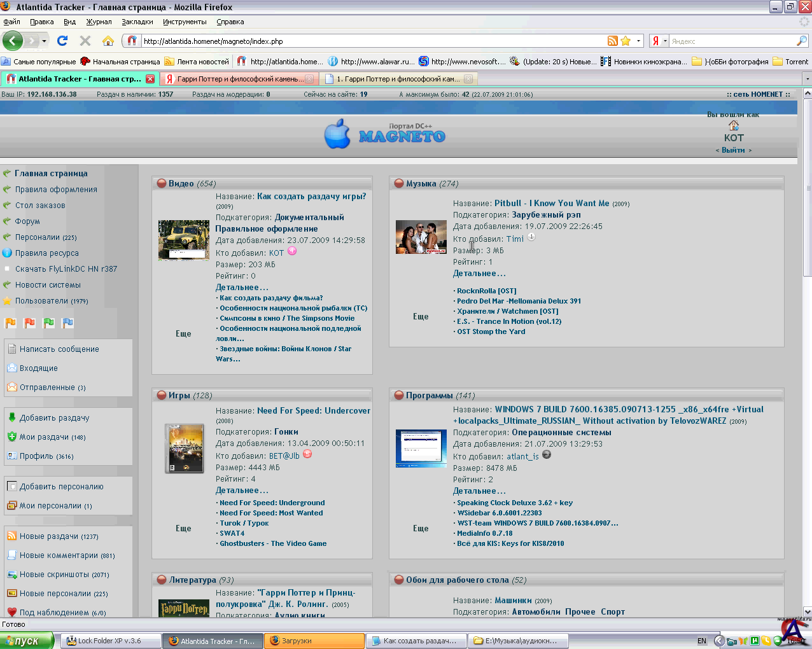Click the RSS feed icon in the address bar
The height and width of the screenshot is (649, 812).
[x=612, y=41]
